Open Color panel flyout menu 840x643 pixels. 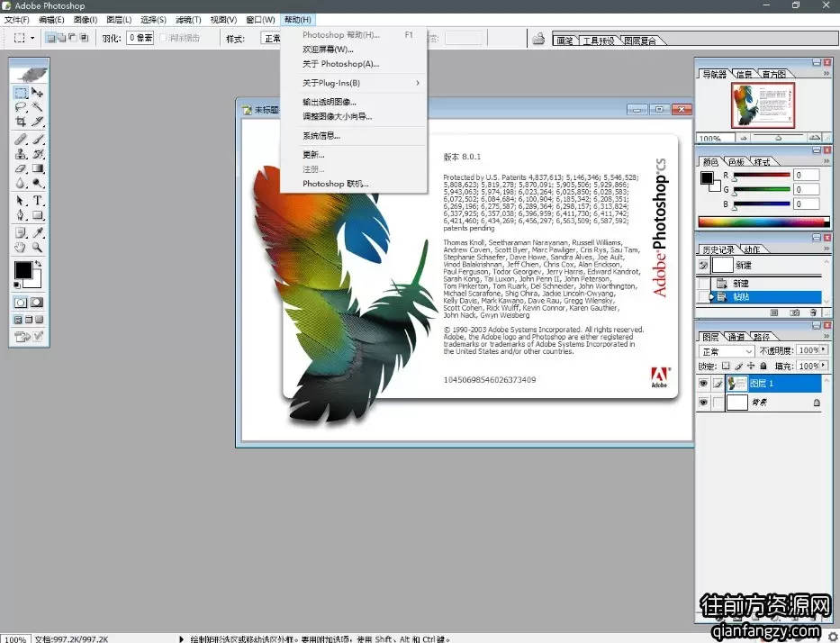coord(826,160)
